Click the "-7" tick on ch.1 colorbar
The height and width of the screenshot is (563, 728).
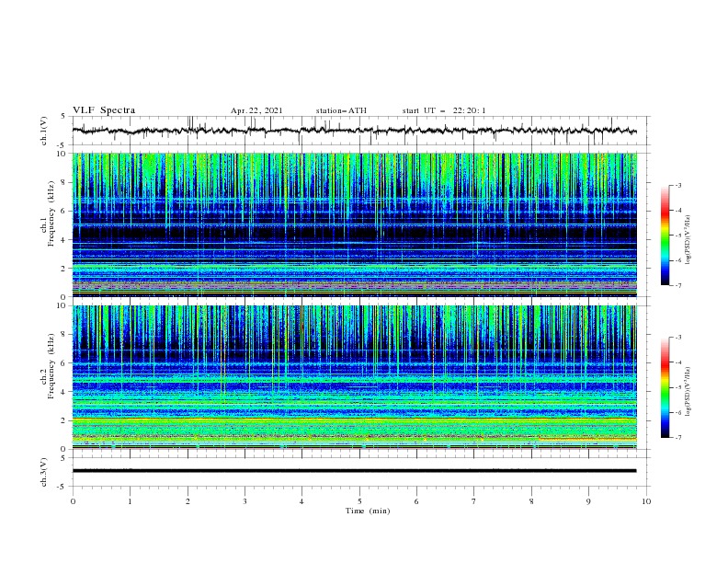click(x=677, y=285)
